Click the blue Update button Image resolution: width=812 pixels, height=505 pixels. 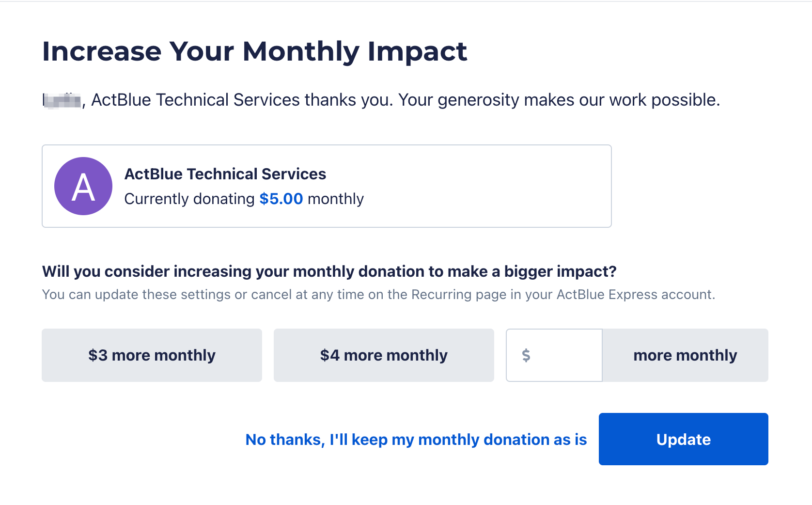683,439
